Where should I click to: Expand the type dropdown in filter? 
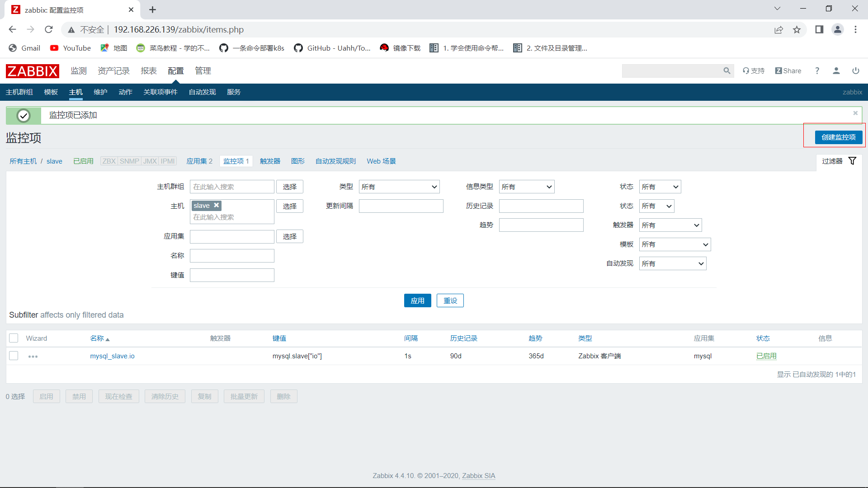pos(399,187)
